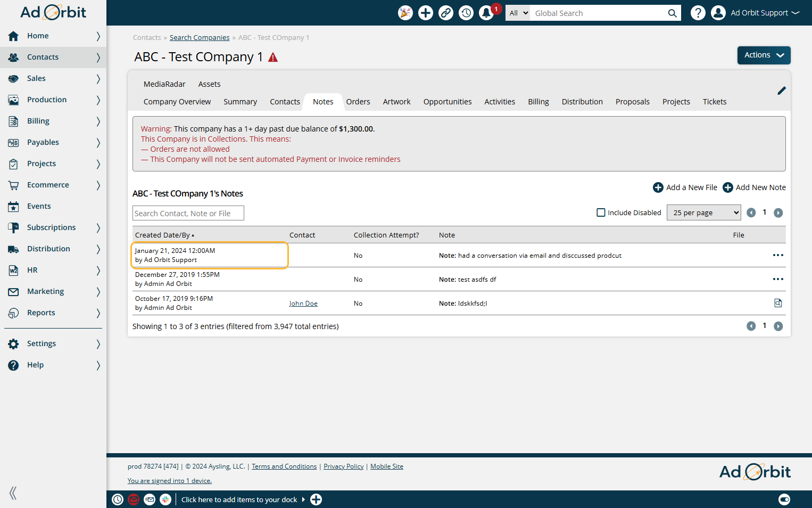Open the recent history clock icon in top bar
This screenshot has width=812, height=508.
[x=466, y=13]
